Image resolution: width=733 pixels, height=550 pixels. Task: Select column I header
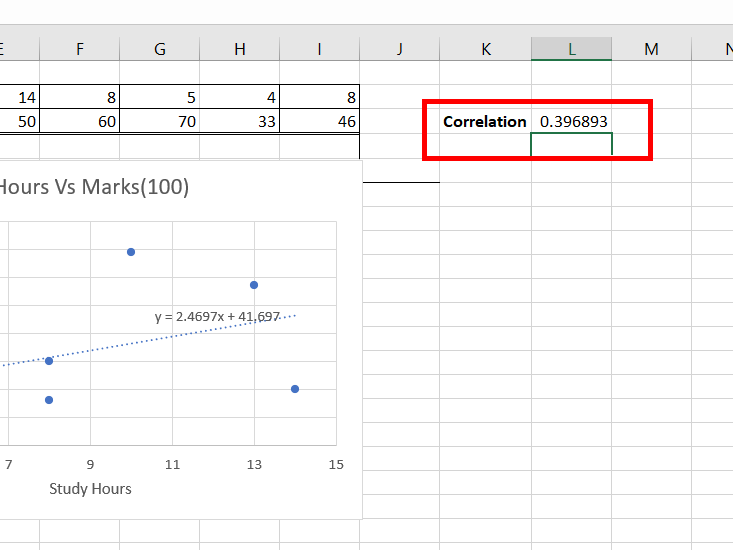tap(319, 49)
